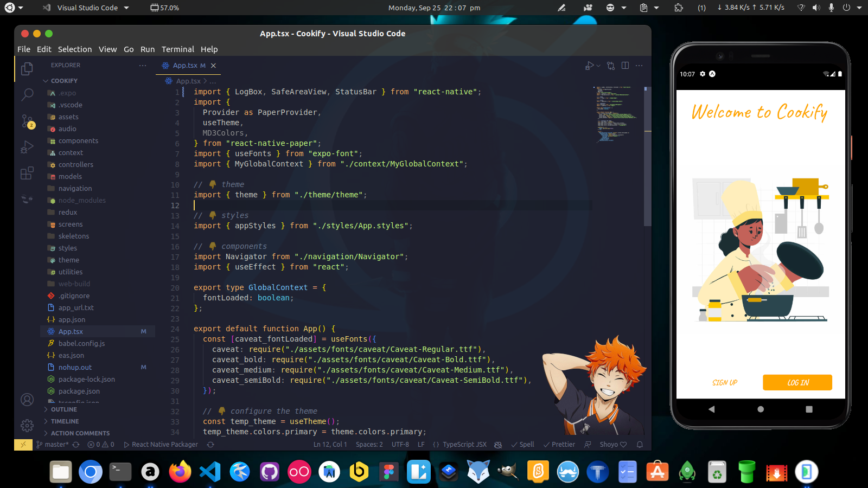
Task: Open the Source Control view
Action: click(27, 121)
